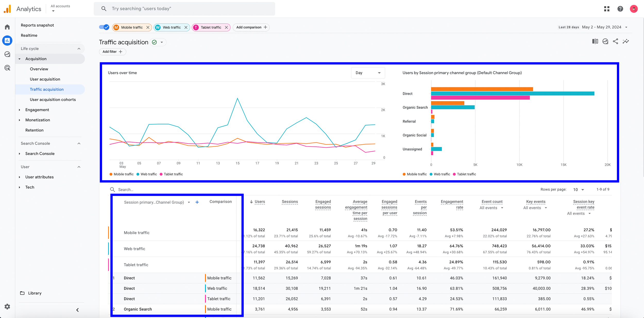This screenshot has width=644, height=318.
Task: Open the Retention report
Action: pyautogui.click(x=34, y=130)
